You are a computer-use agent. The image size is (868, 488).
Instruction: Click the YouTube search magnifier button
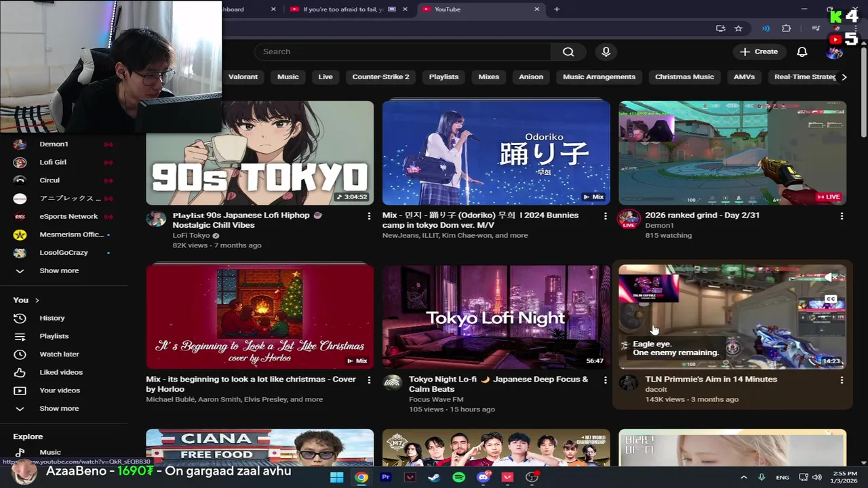tap(568, 52)
